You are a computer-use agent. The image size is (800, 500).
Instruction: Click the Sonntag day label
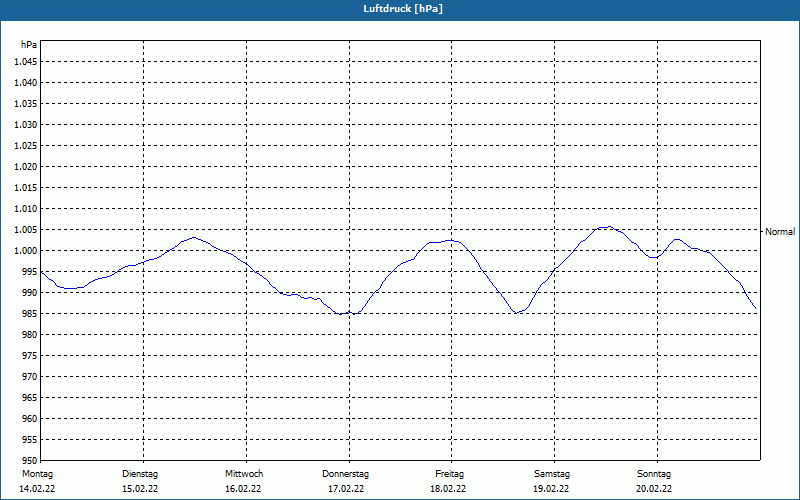point(654,474)
